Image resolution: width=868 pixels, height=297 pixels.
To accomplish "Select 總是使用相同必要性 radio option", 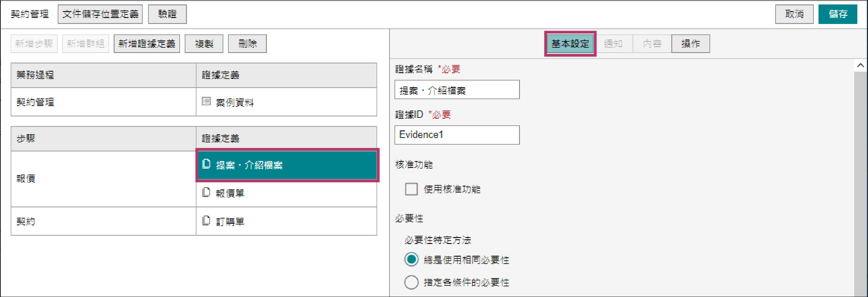I will click(x=411, y=259).
